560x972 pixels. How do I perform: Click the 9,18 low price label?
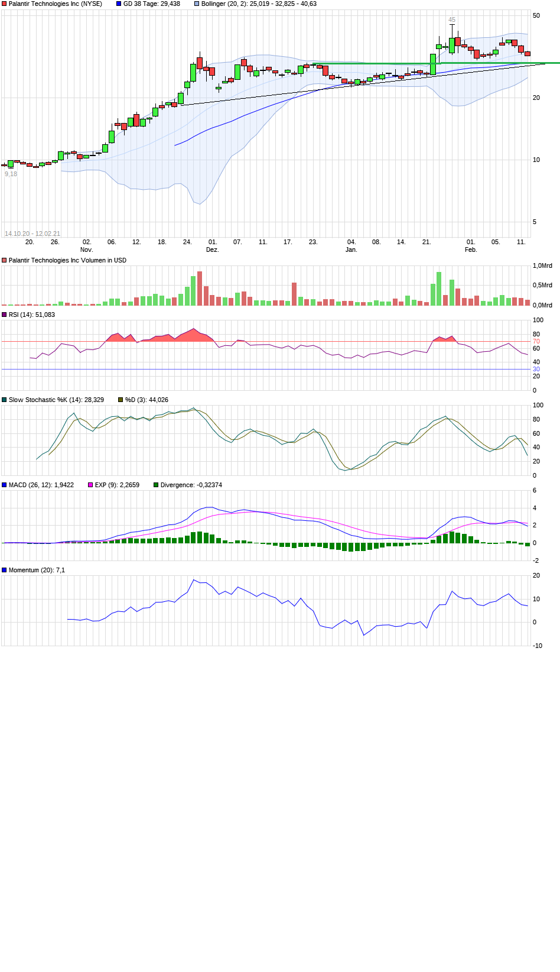[x=11, y=174]
